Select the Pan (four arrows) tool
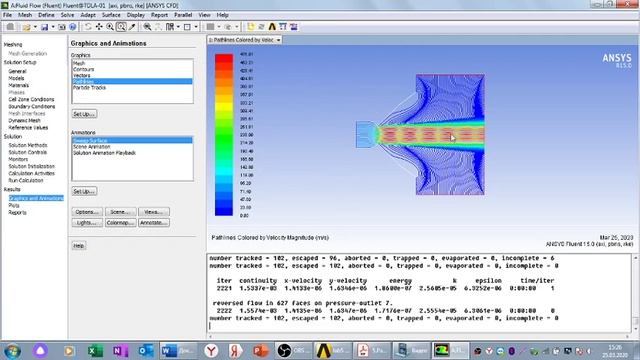640x360 pixels. (x=99, y=27)
